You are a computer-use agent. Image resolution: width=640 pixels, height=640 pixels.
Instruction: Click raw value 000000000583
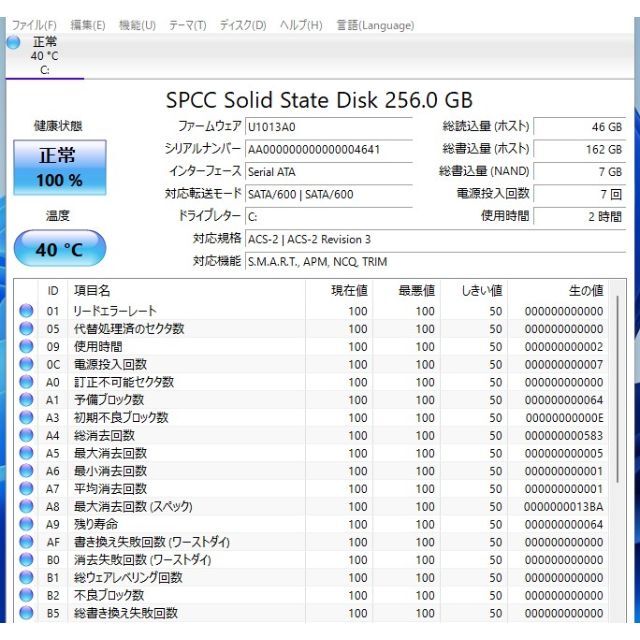point(564,436)
